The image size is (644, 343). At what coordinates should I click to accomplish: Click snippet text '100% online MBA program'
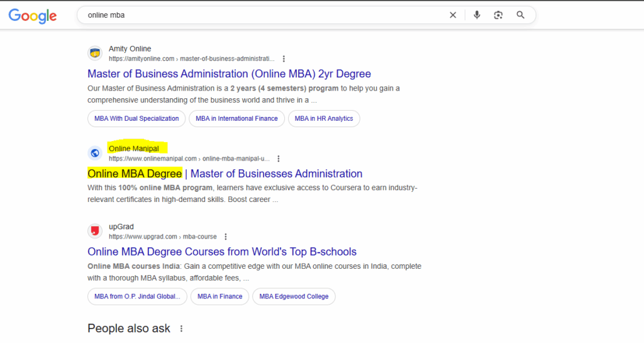pyautogui.click(x=165, y=188)
